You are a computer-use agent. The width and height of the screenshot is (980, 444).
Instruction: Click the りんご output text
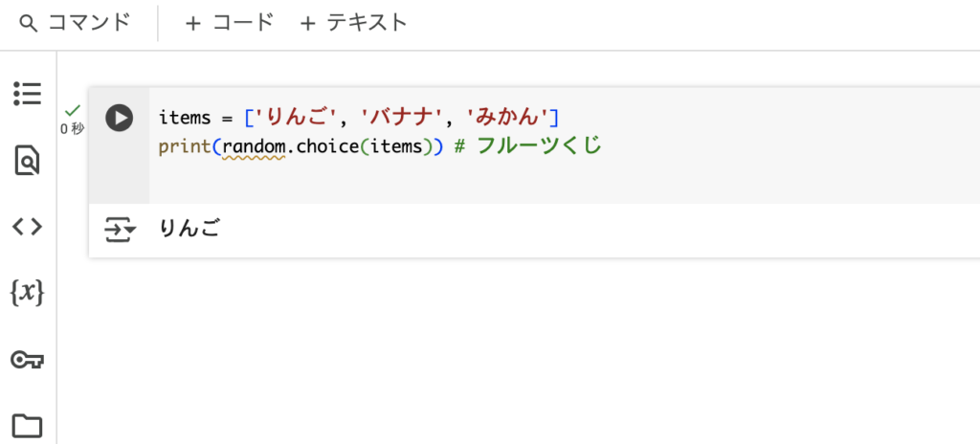(190, 230)
